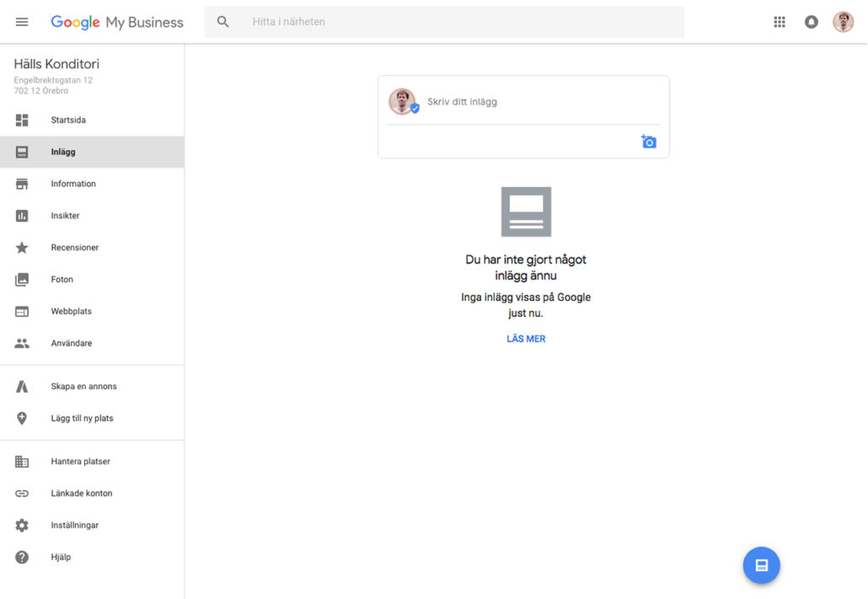Open the Information menu item
The image size is (868, 599).
pos(92,184)
